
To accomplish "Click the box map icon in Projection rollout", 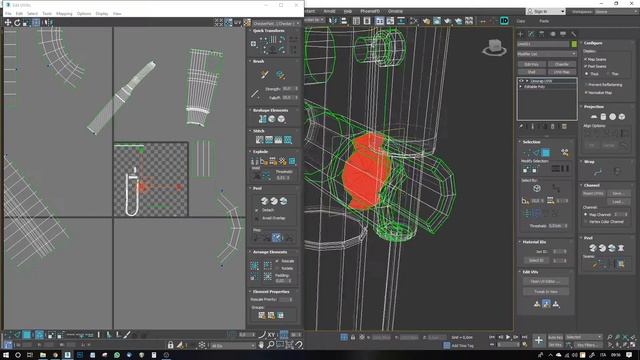I will [x=622, y=117].
